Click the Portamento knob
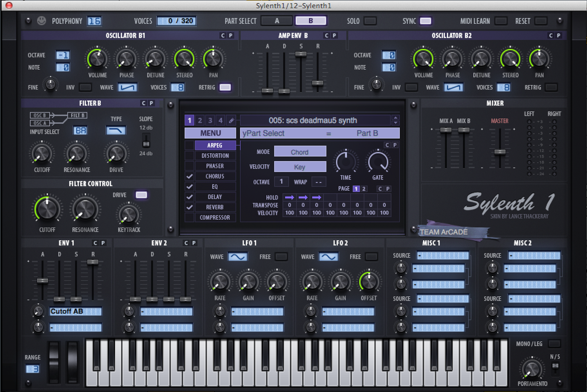Image resolution: width=587 pixels, height=392 pixels. [532, 369]
